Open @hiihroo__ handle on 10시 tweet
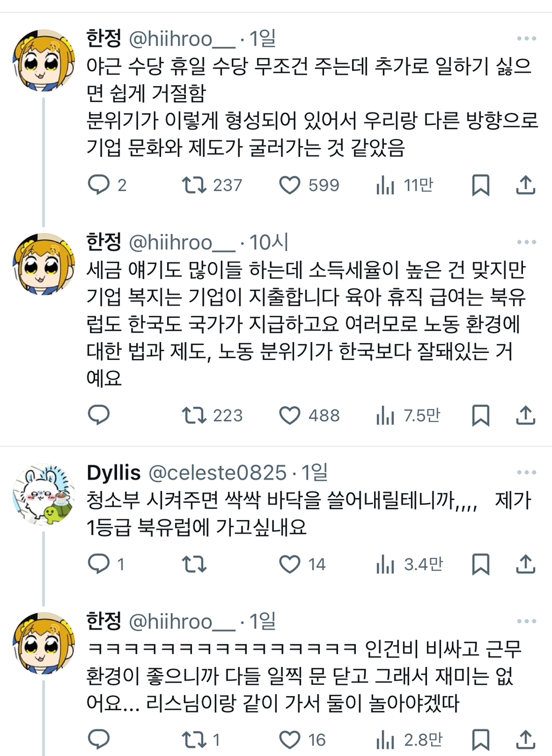 [182, 243]
